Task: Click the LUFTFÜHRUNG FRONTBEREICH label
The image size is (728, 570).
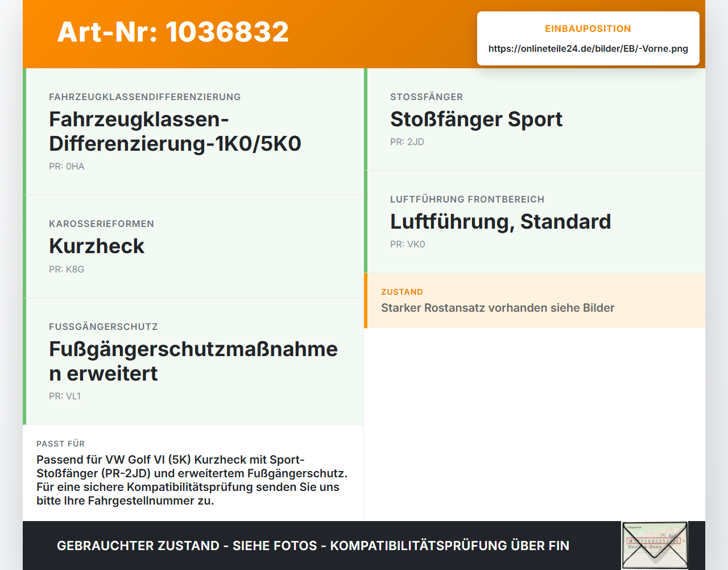Action: point(467,199)
